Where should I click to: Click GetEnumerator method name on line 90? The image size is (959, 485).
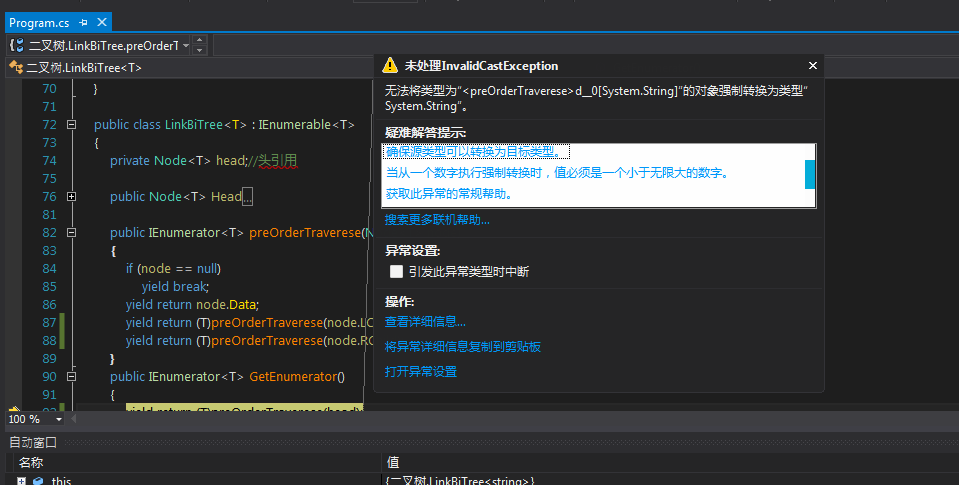click(294, 376)
